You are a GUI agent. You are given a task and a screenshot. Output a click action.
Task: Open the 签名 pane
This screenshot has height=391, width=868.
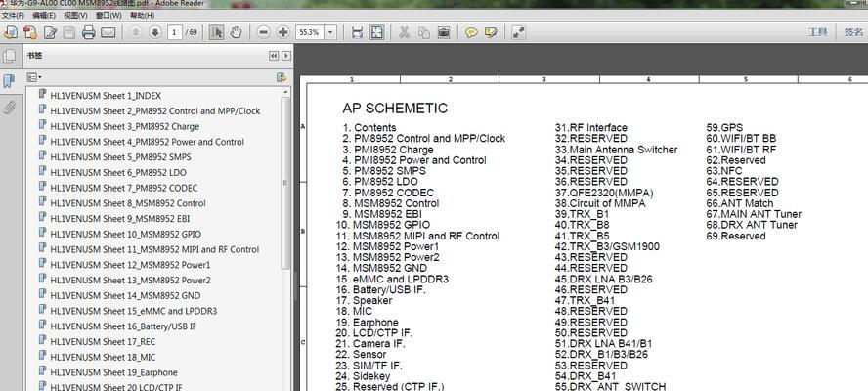coord(853,32)
